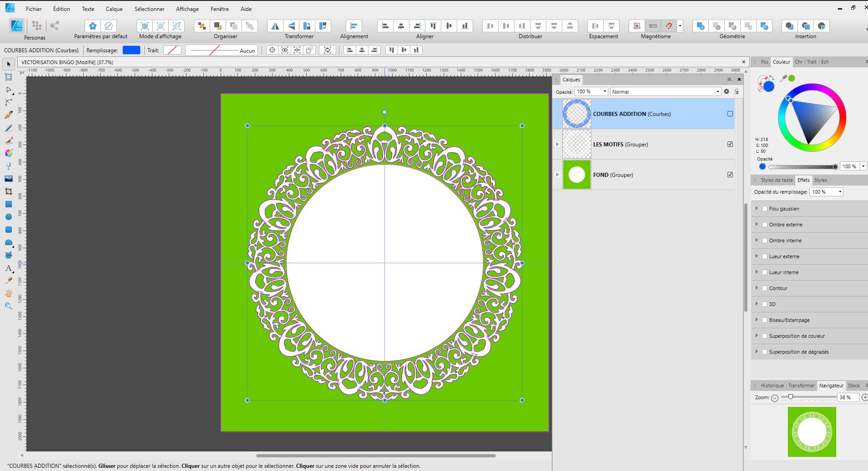
Task: Switch to the Transformer tab
Action: [x=801, y=386]
